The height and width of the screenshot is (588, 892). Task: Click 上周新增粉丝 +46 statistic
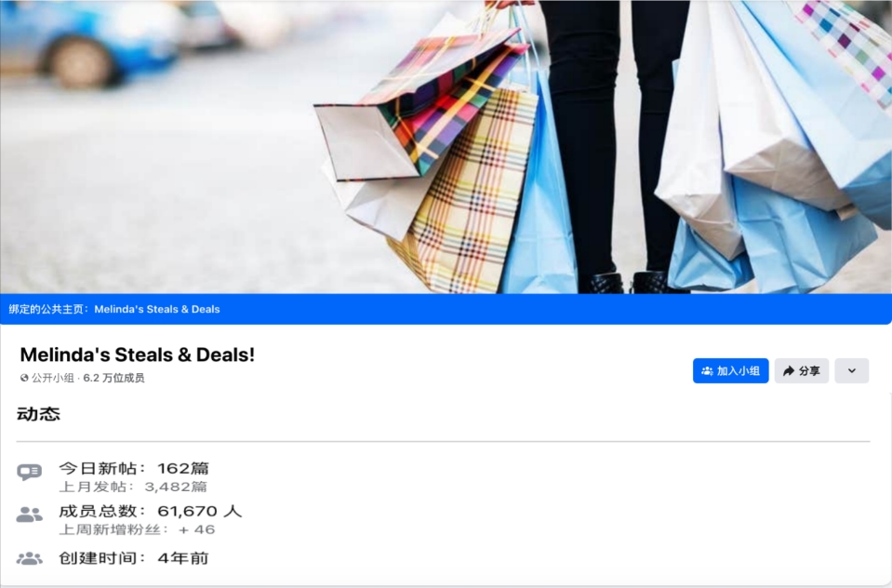tap(137, 529)
